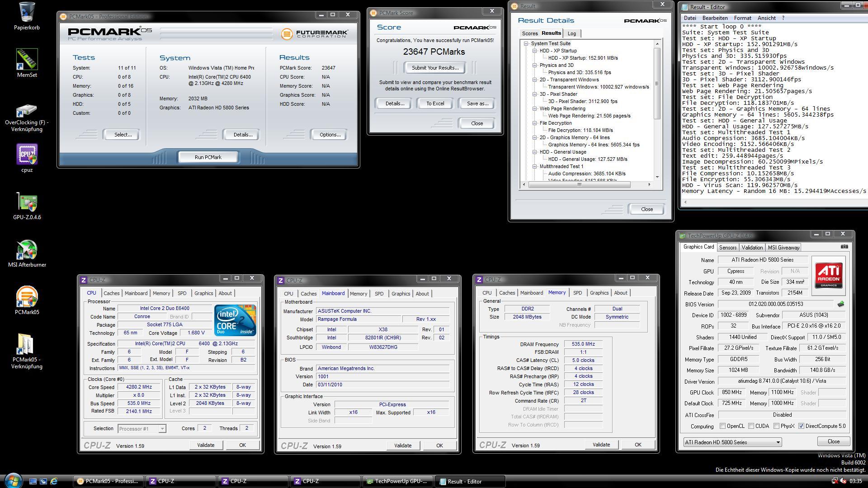Viewport: 868px width, 488px height.
Task: Switch to PCMark05 taskbar button
Action: (108, 481)
